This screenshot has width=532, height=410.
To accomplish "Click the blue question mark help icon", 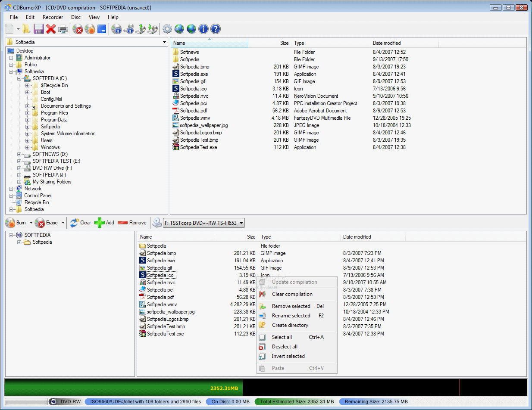I will click(216, 29).
